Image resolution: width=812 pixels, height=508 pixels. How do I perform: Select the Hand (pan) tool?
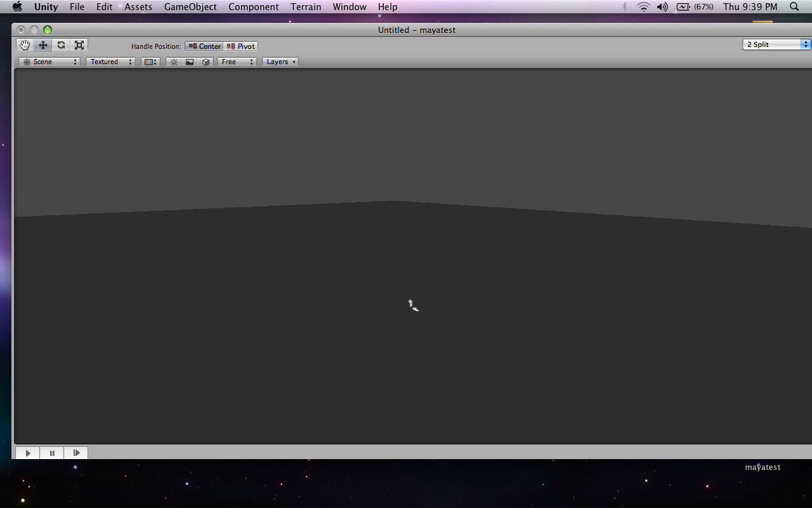[x=25, y=44]
